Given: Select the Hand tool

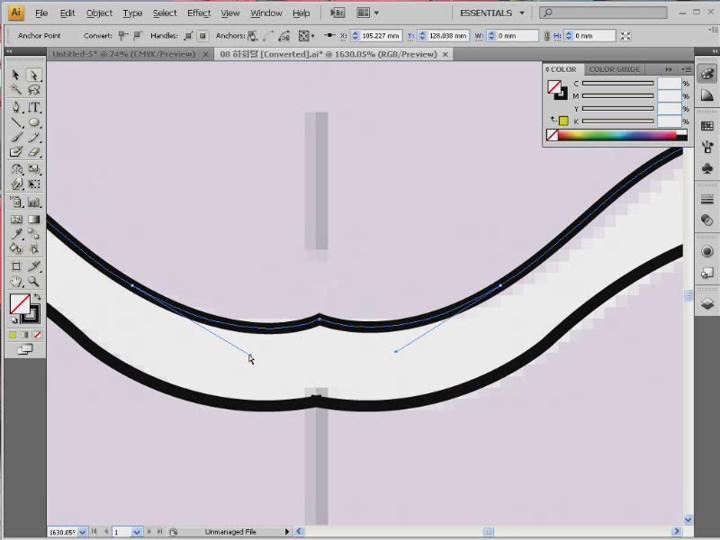Looking at the screenshot, I should [x=16, y=281].
